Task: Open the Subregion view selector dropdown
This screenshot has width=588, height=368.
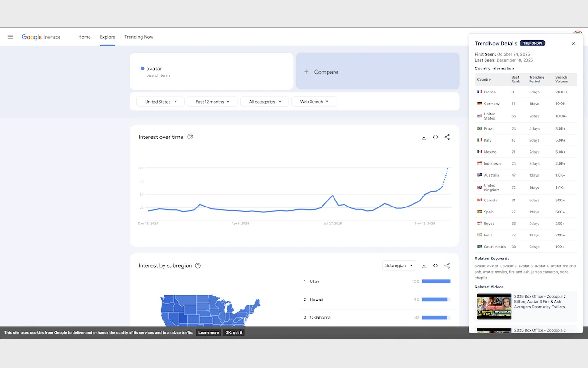Action: click(x=399, y=265)
